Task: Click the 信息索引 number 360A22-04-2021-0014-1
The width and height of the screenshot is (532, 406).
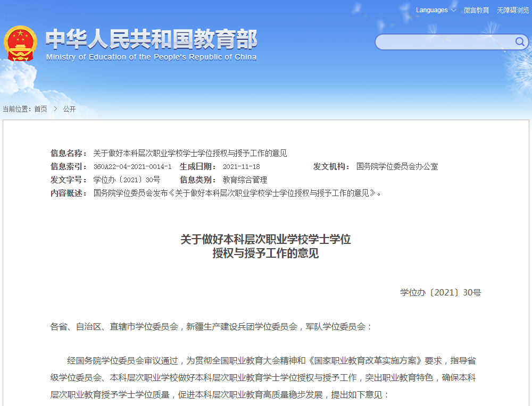Action: point(132,166)
